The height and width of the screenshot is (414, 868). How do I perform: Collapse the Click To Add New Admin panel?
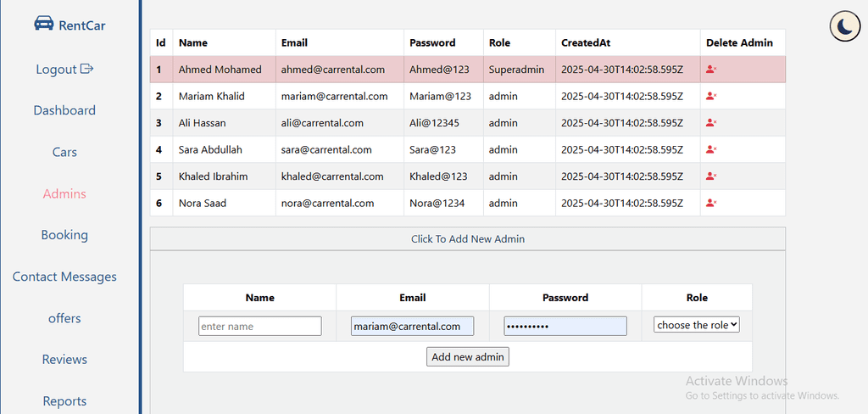[x=468, y=239]
